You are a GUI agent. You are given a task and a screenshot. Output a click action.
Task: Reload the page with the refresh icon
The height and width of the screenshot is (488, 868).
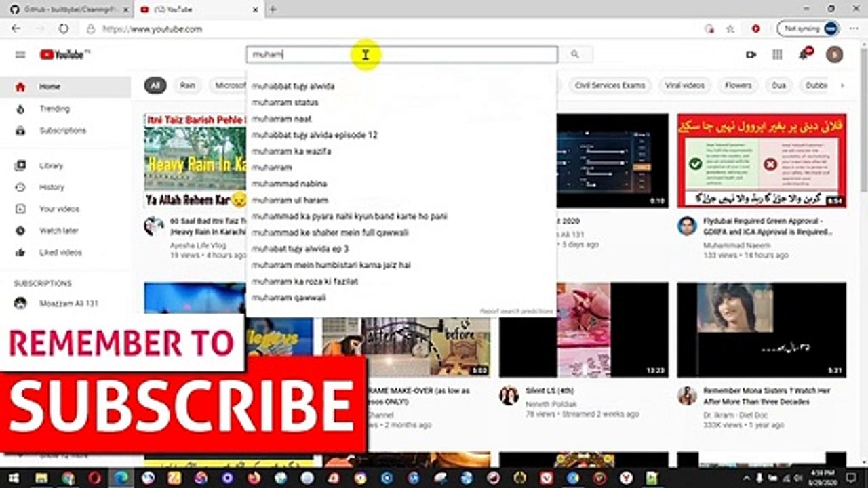(63, 28)
